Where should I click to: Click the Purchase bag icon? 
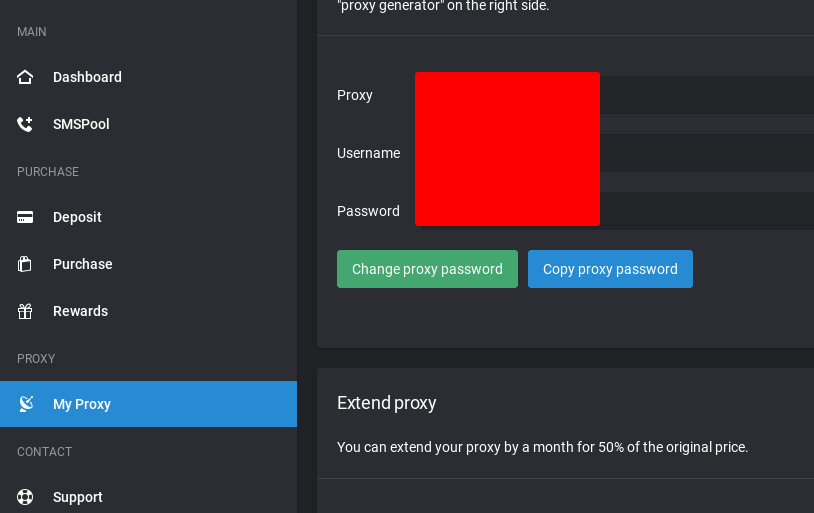coord(25,264)
